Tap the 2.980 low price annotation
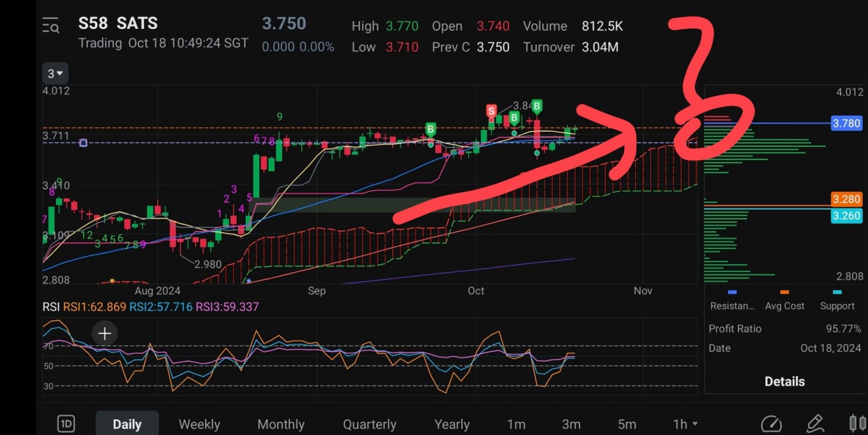Viewport: 868px width, 435px height. coord(208,264)
